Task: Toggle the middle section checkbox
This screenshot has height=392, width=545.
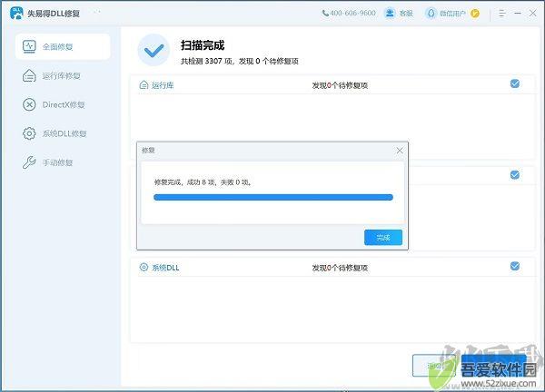Action: [x=515, y=174]
